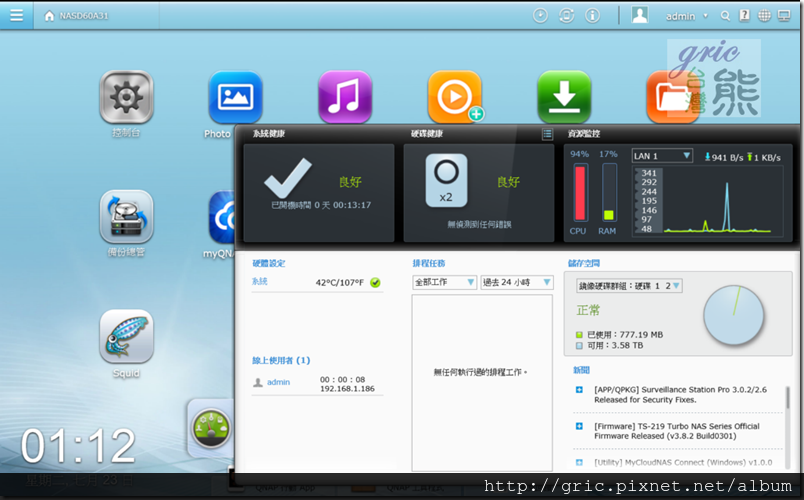
Task: Click the admin online user link
Action: click(278, 382)
